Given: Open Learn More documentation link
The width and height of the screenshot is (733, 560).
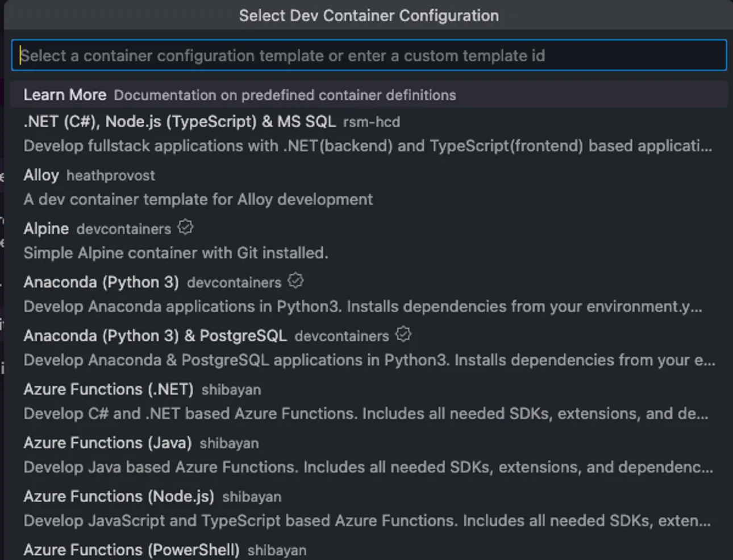Looking at the screenshot, I should pyautogui.click(x=65, y=94).
